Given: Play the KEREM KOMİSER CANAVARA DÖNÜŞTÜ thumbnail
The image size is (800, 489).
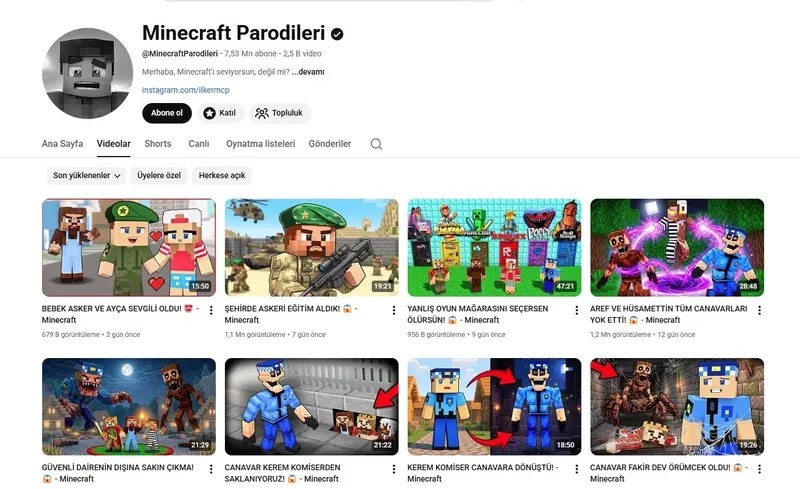Looking at the screenshot, I should tap(494, 406).
